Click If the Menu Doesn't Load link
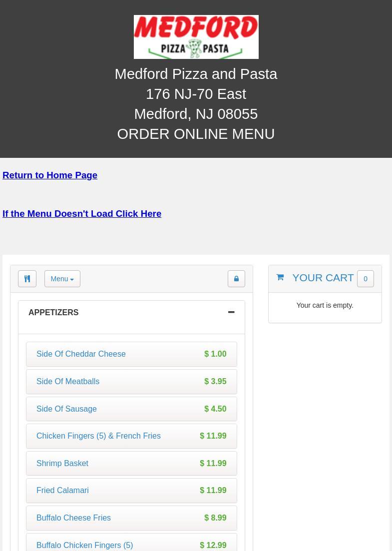Image resolution: width=392 pixels, height=551 pixels. click(82, 214)
